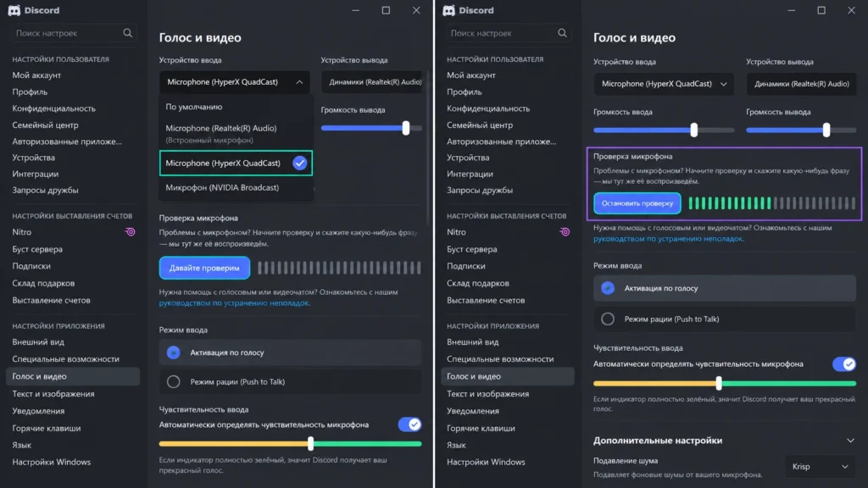The height and width of the screenshot is (488, 868).
Task: Collapse the Дополнительные настройки section chevron
Action: 850,441
